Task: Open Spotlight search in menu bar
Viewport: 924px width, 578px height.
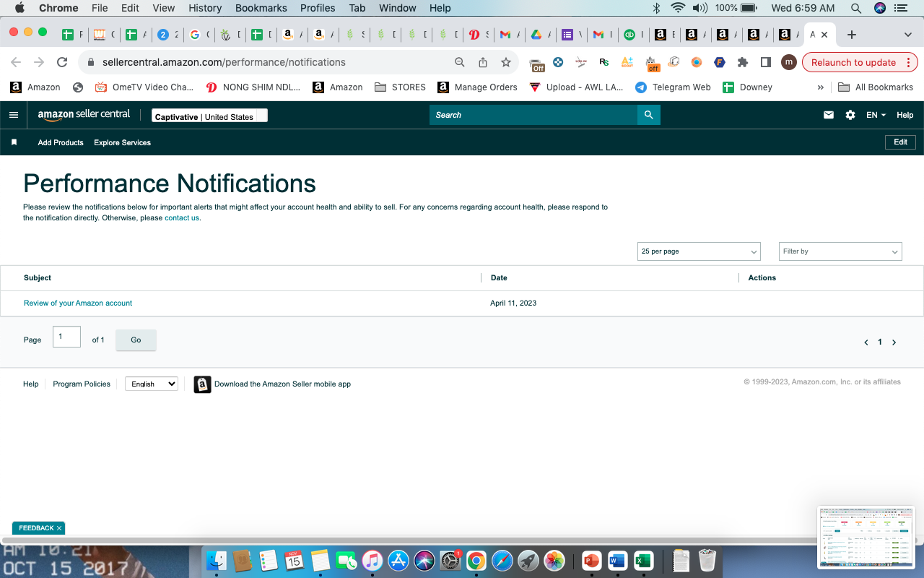Action: tap(856, 8)
